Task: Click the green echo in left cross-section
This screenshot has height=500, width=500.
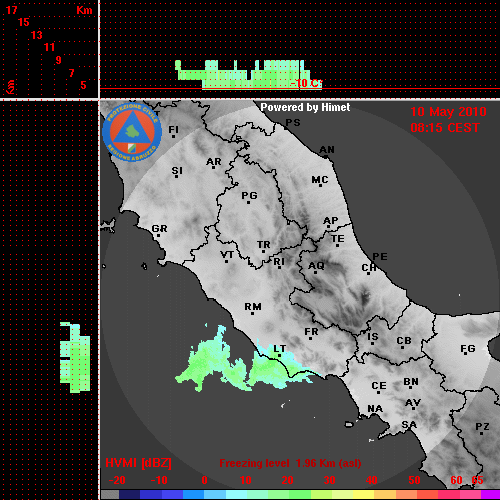Action: (75, 357)
